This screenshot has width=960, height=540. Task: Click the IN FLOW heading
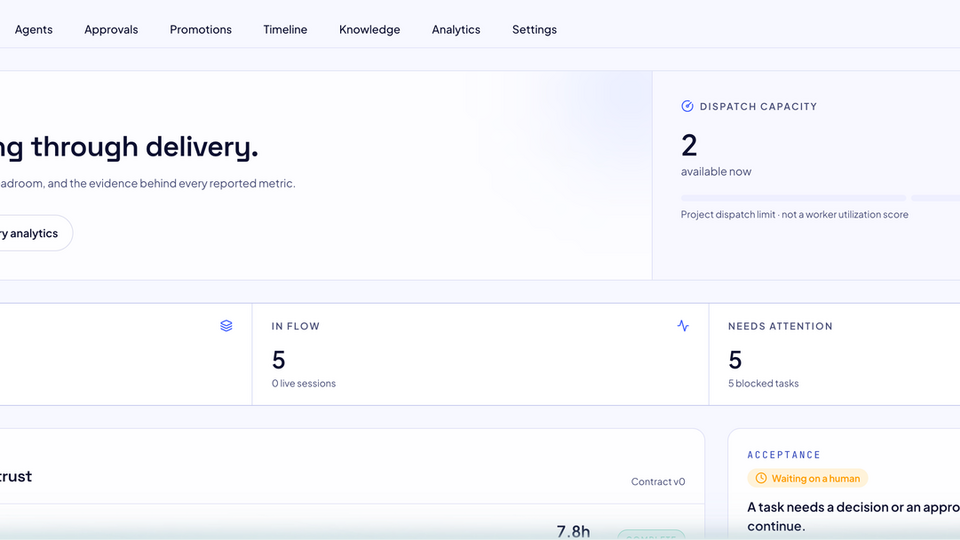pyautogui.click(x=296, y=326)
